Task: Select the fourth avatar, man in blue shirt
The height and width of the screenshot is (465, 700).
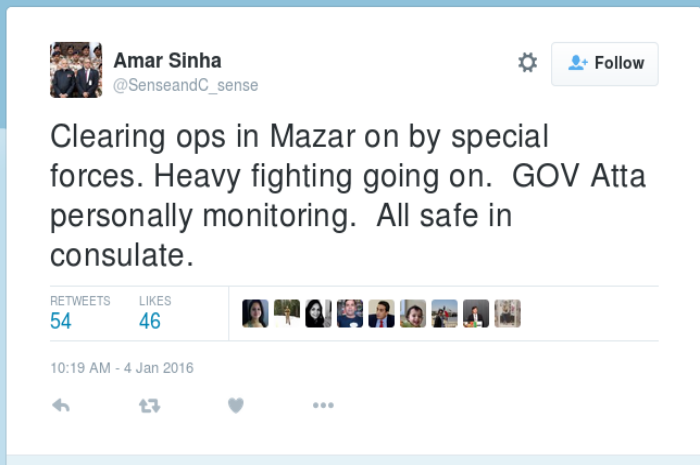Action: click(x=350, y=313)
